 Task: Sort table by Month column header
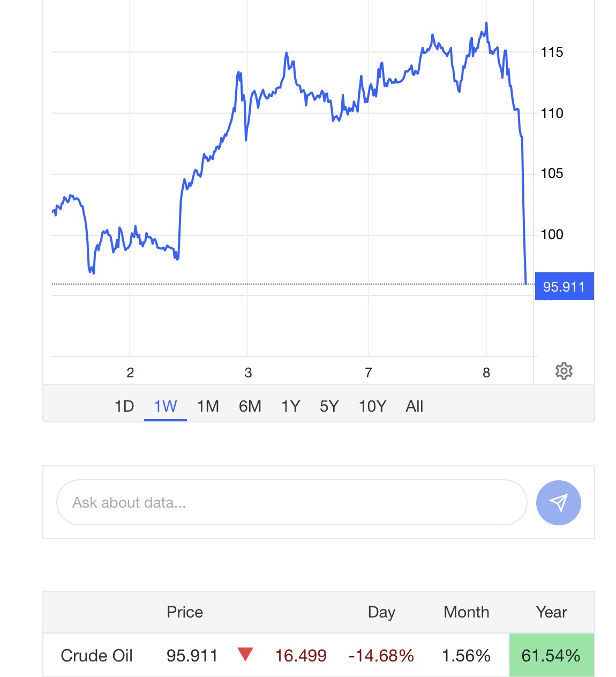(467, 612)
